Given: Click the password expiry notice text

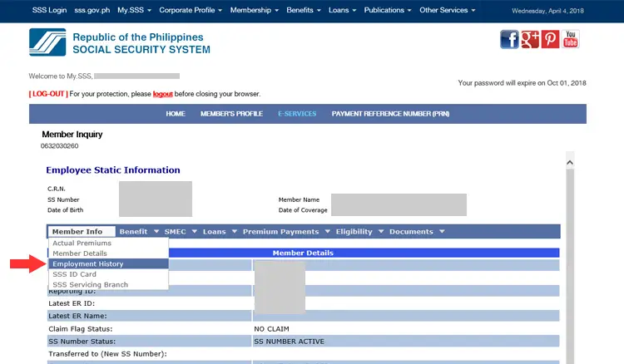Looking at the screenshot, I should pyautogui.click(x=522, y=83).
